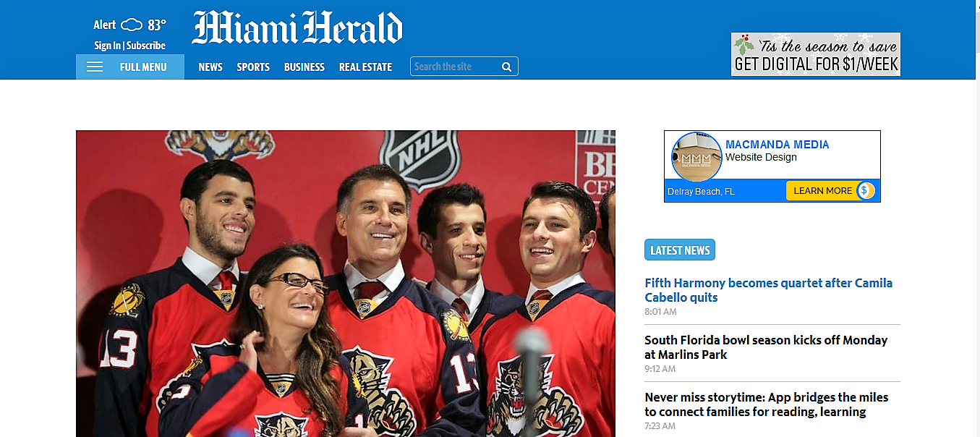Click the Miami Herald logo
The height and width of the screenshot is (437, 980).
(x=297, y=28)
